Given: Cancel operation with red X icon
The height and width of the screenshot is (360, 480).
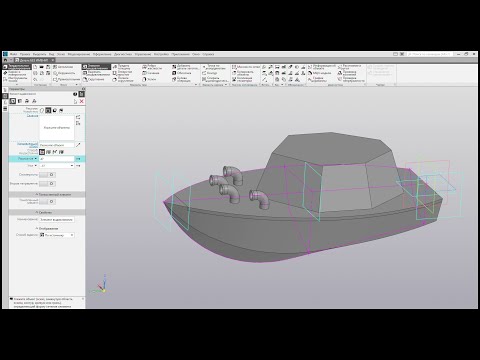Looking at the screenshot, I should [81, 101].
